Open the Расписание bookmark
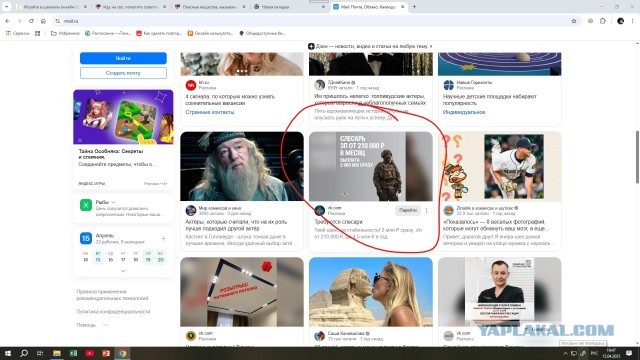 108,33
